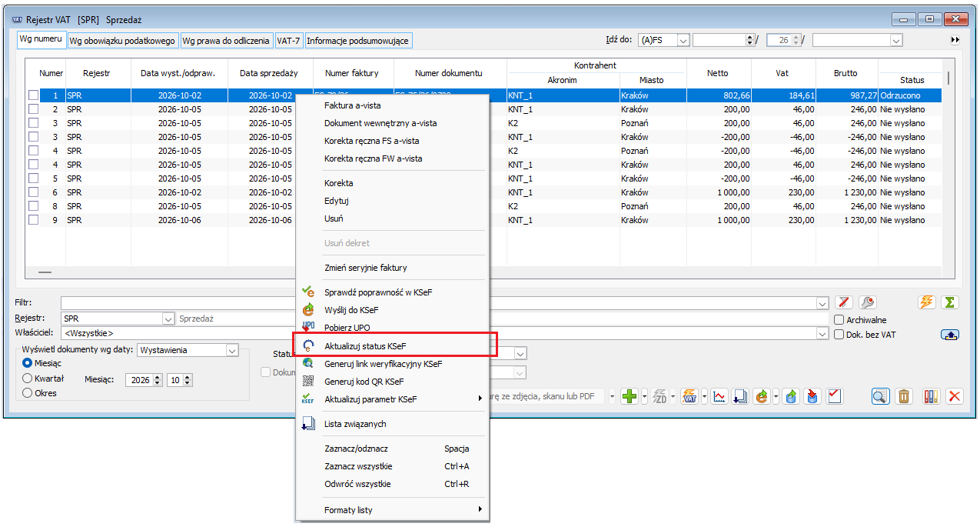Open the arrow next to green plus icon

tap(644, 396)
